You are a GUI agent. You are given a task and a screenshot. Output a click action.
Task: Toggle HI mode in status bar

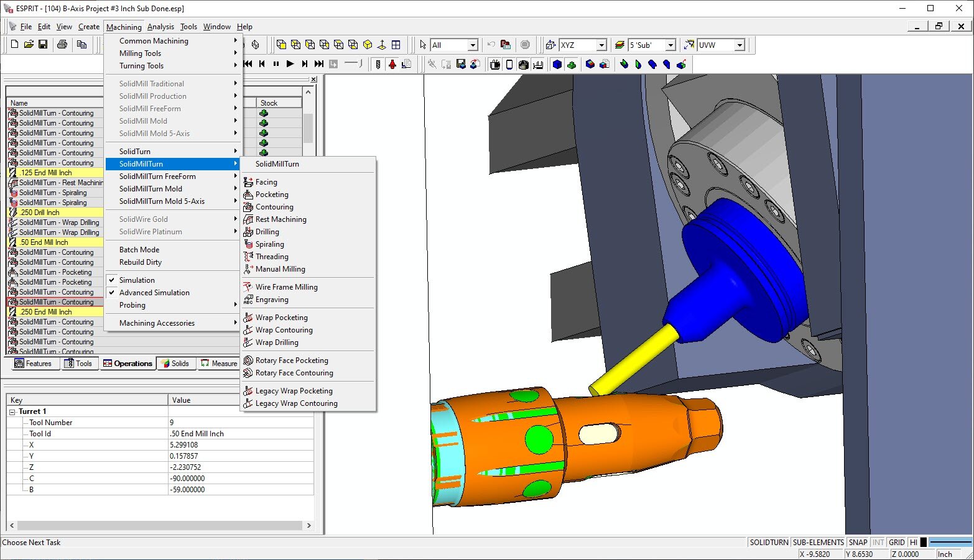(913, 543)
